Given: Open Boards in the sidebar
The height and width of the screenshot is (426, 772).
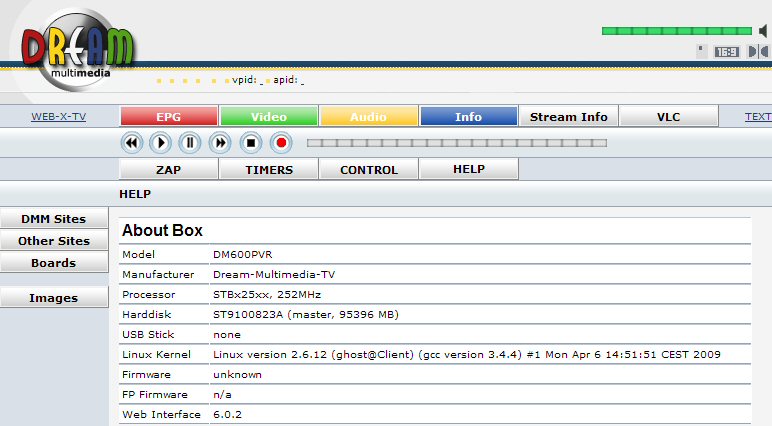Looking at the screenshot, I should [x=54, y=263].
